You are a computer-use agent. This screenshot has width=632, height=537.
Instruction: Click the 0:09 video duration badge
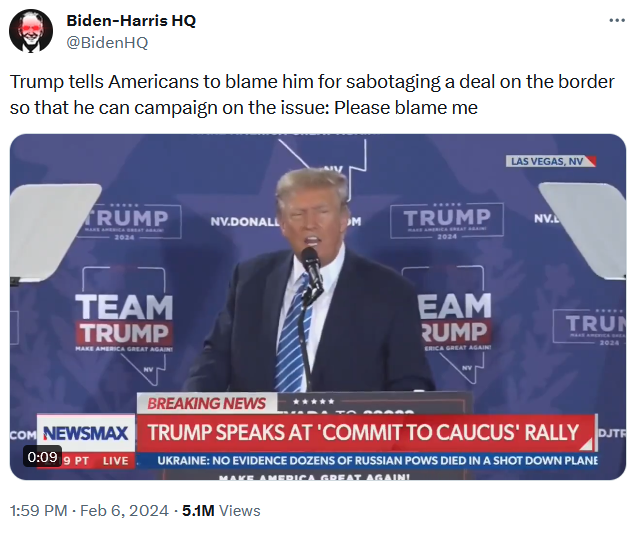pyautogui.click(x=42, y=457)
